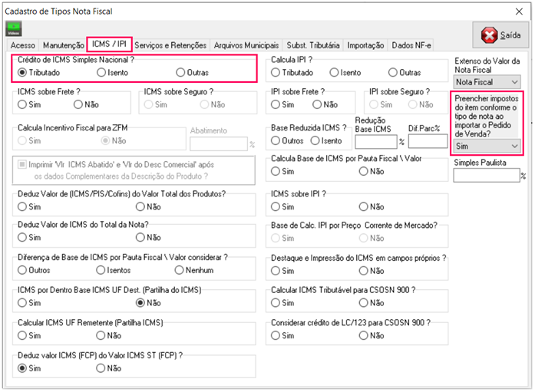This screenshot has height=392, width=535.
Task: Select the Subst. Tributária tab
Action: (x=314, y=46)
